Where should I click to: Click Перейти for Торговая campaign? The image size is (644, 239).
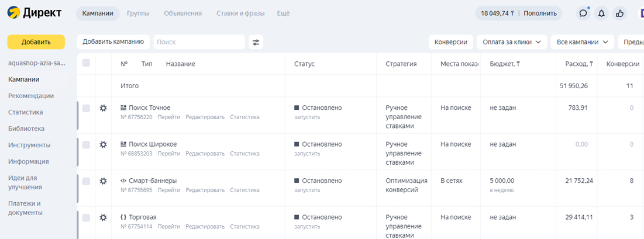coord(169,226)
